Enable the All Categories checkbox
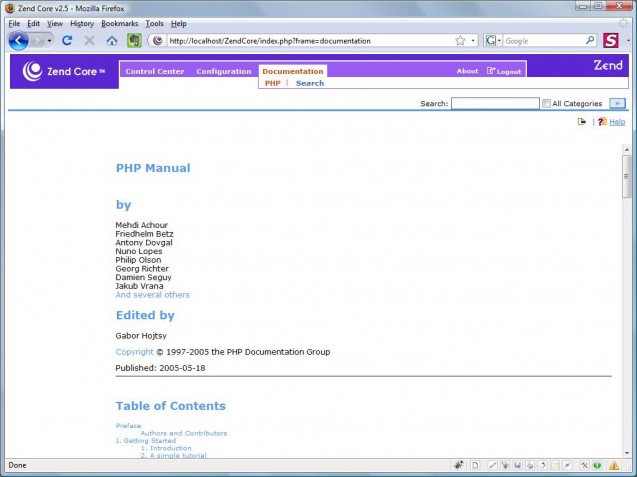Screen dimensions: 637x477 coord(546,103)
